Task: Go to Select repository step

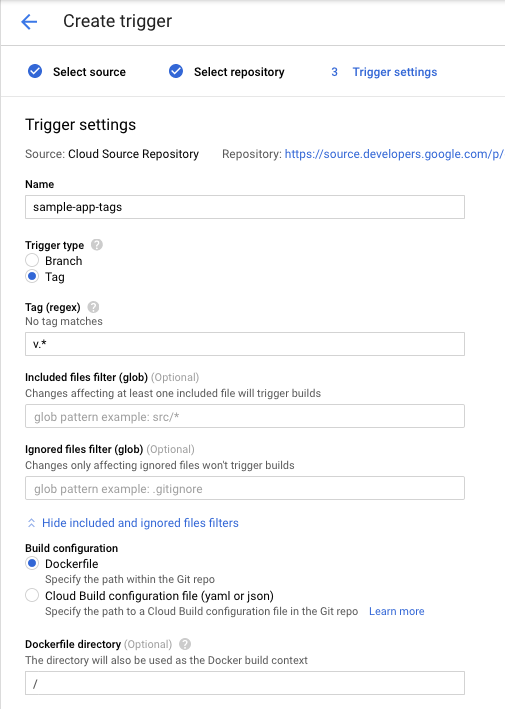Action: pos(239,72)
